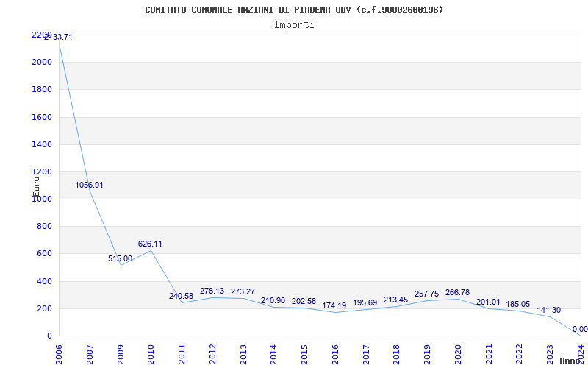
Task: Click the Euro y-axis title
Action: coord(36,186)
